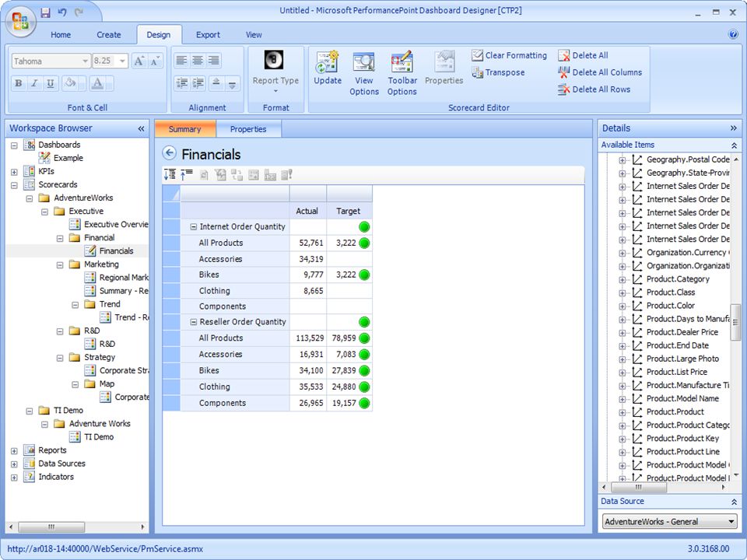Expand the KPIs tree node
This screenshot has height=560, width=747.
tap(14, 171)
